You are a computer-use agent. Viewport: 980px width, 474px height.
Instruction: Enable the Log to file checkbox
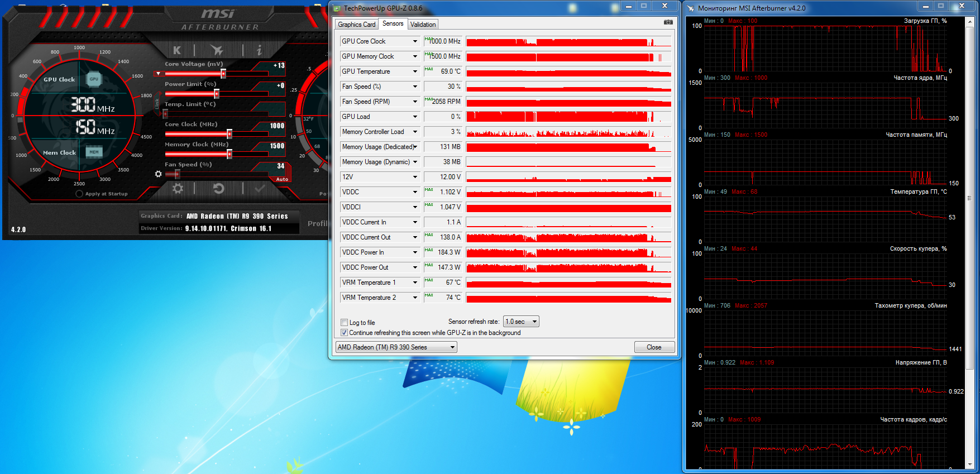coord(345,323)
